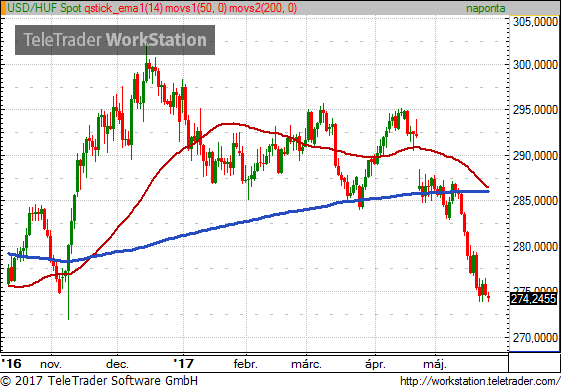Click the last candlestick near 274
The width and height of the screenshot is (561, 390).
point(488,297)
